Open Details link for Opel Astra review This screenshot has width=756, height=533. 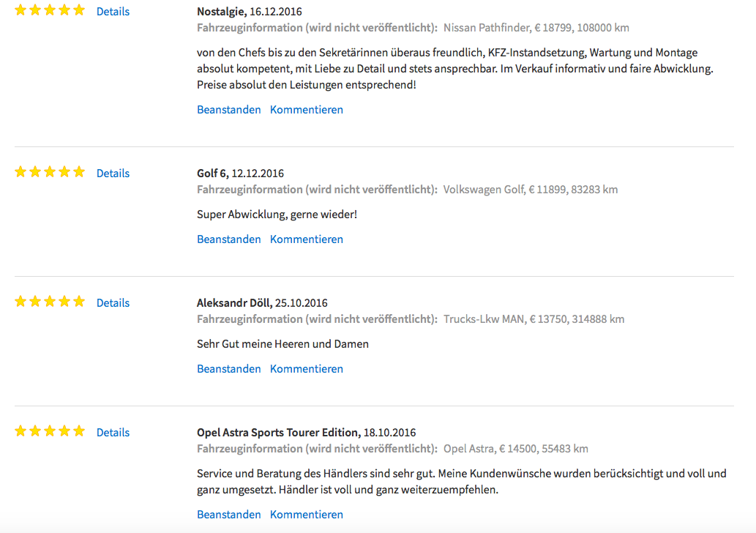pos(113,433)
